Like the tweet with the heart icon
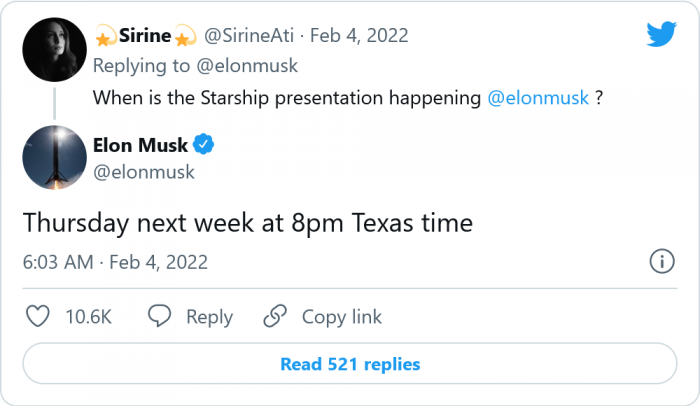The width and height of the screenshot is (700, 406). point(37,317)
